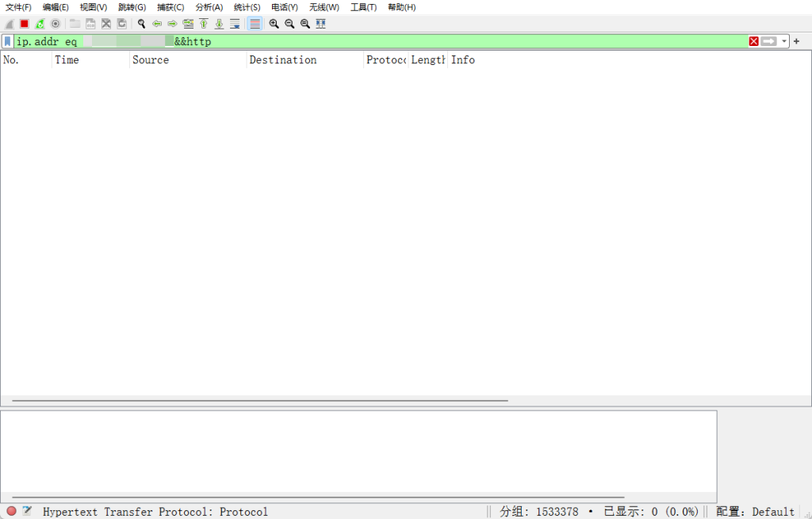
Task: Click the resize columns icon
Action: pyautogui.click(x=320, y=24)
